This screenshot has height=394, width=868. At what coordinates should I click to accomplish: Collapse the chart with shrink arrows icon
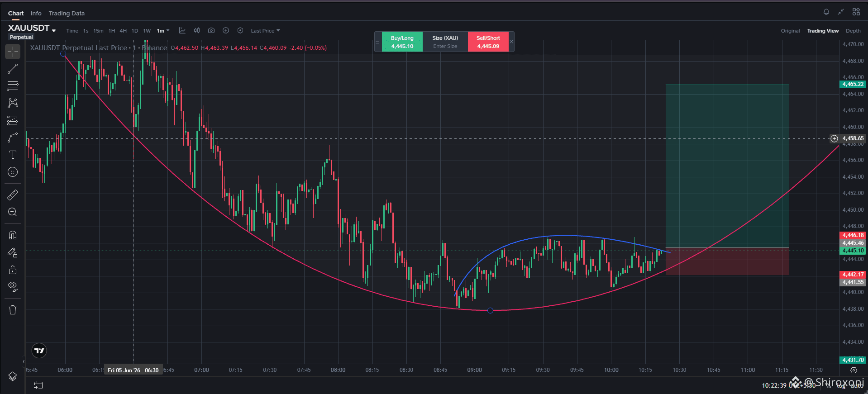841,12
